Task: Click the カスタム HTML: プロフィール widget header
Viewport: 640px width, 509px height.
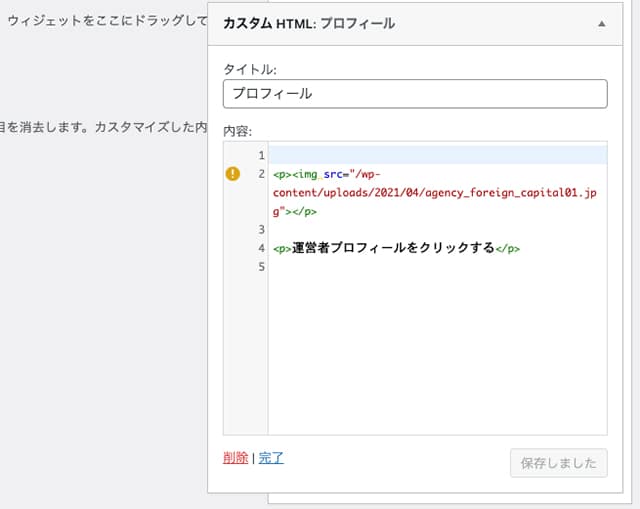Action: pos(415,24)
